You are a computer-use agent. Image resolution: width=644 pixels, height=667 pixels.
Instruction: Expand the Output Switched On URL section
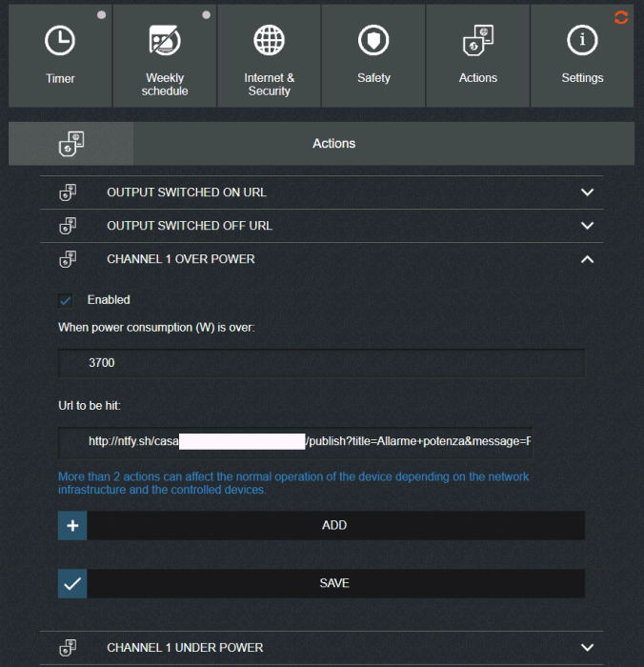587,192
